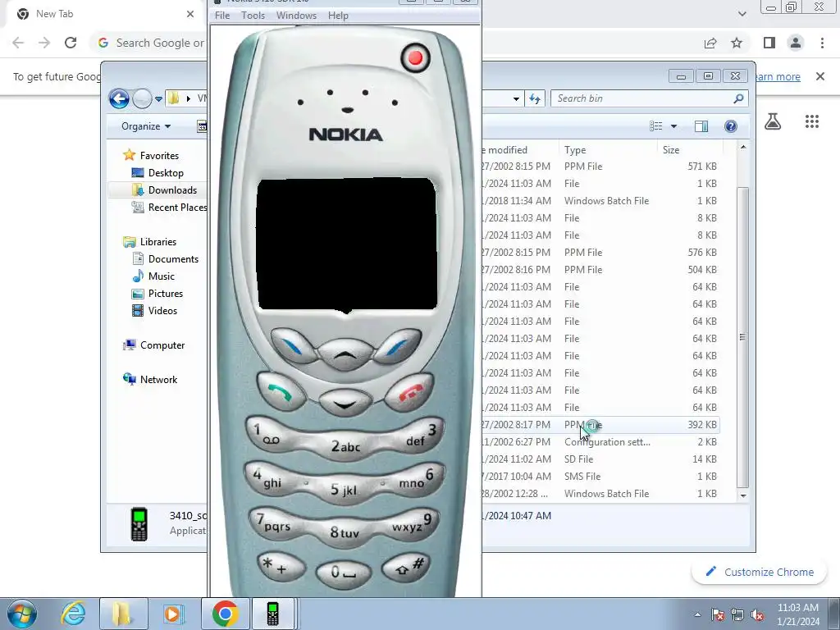Open the emulator Help menu

click(338, 16)
